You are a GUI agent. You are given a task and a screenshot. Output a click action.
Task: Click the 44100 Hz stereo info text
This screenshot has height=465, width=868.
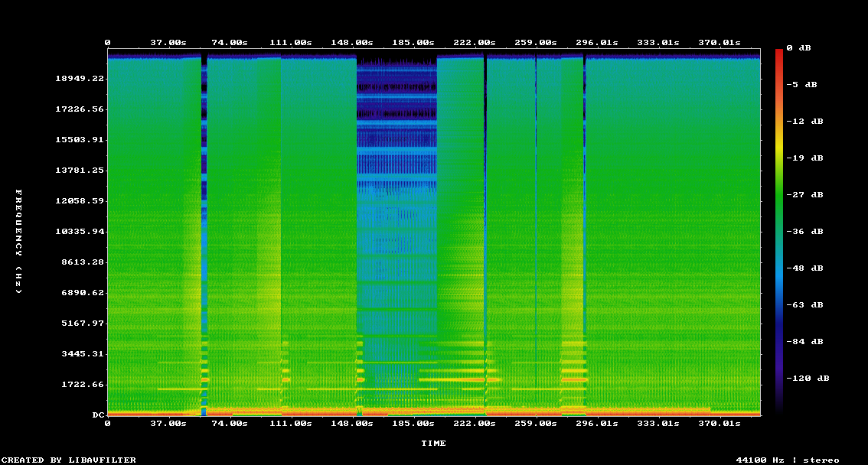click(x=787, y=460)
